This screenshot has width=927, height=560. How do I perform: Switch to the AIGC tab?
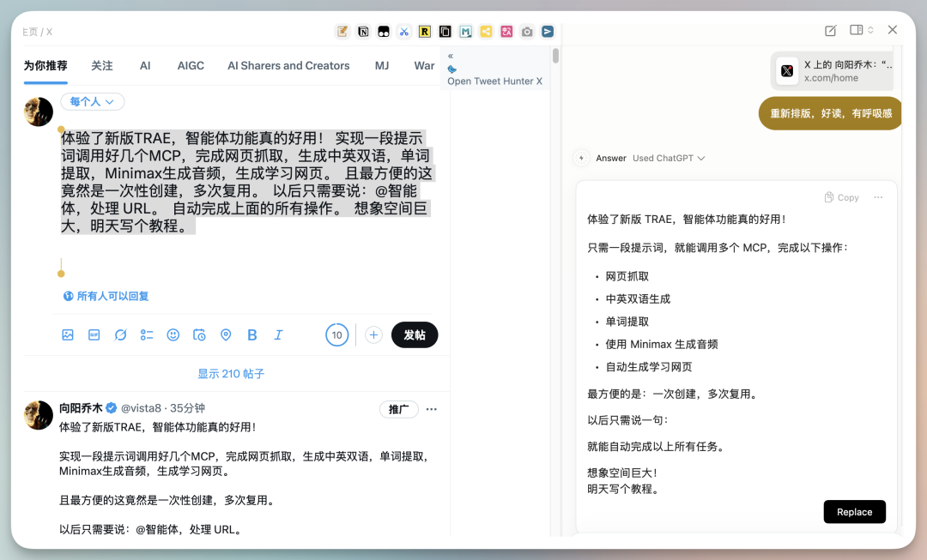[191, 66]
